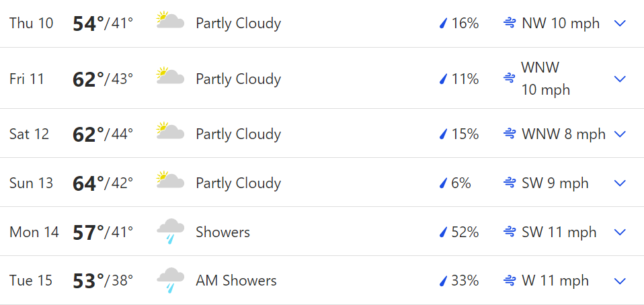Select the Sat 12 date label

click(x=29, y=134)
